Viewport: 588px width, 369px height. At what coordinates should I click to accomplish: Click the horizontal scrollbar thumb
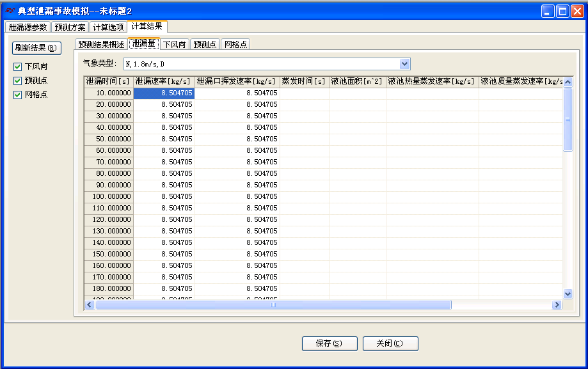click(x=273, y=304)
